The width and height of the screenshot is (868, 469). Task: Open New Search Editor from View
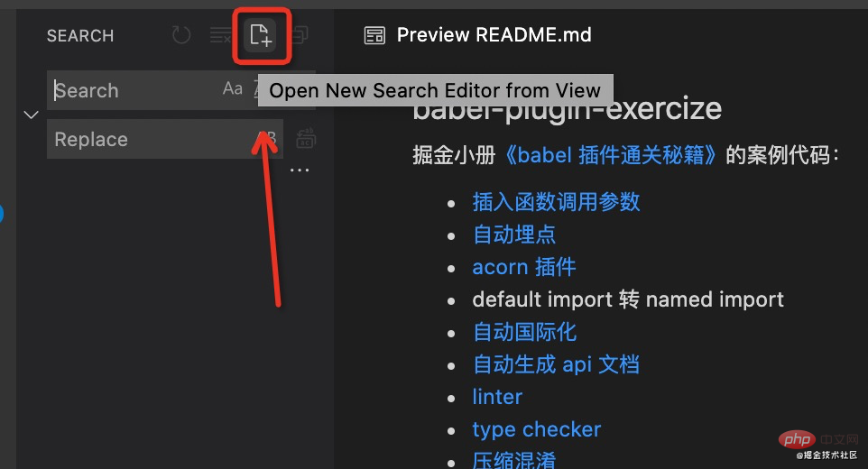click(261, 35)
